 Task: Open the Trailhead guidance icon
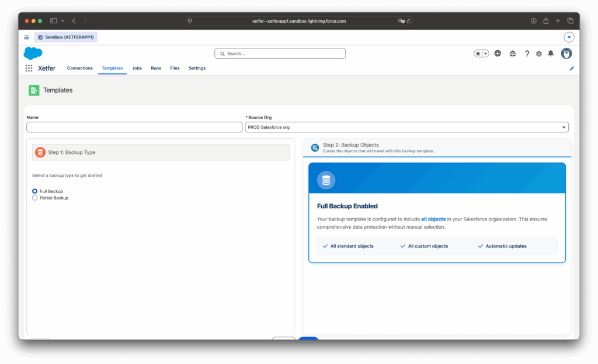tap(513, 54)
